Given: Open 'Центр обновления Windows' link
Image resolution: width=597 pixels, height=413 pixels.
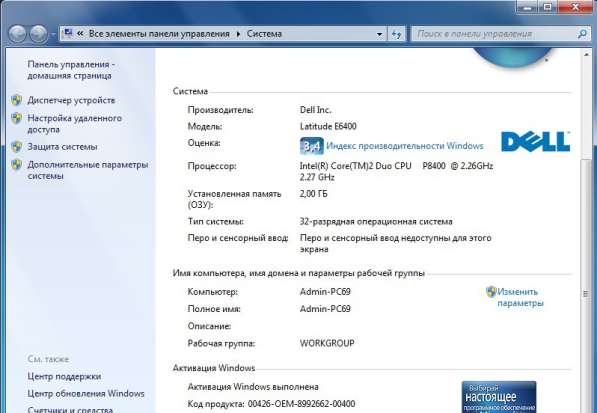Looking at the screenshot, I should tap(86, 394).
